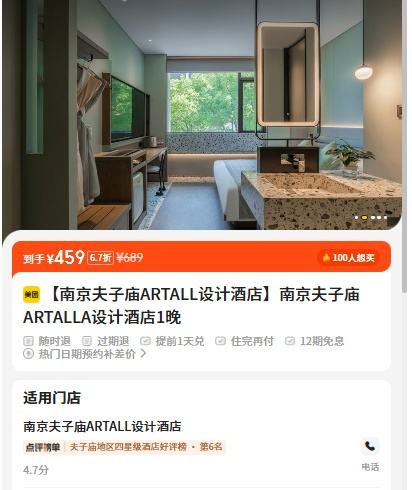412x490 pixels.
Task: Click the 提前1天兑 check icon
Action: coord(145,341)
